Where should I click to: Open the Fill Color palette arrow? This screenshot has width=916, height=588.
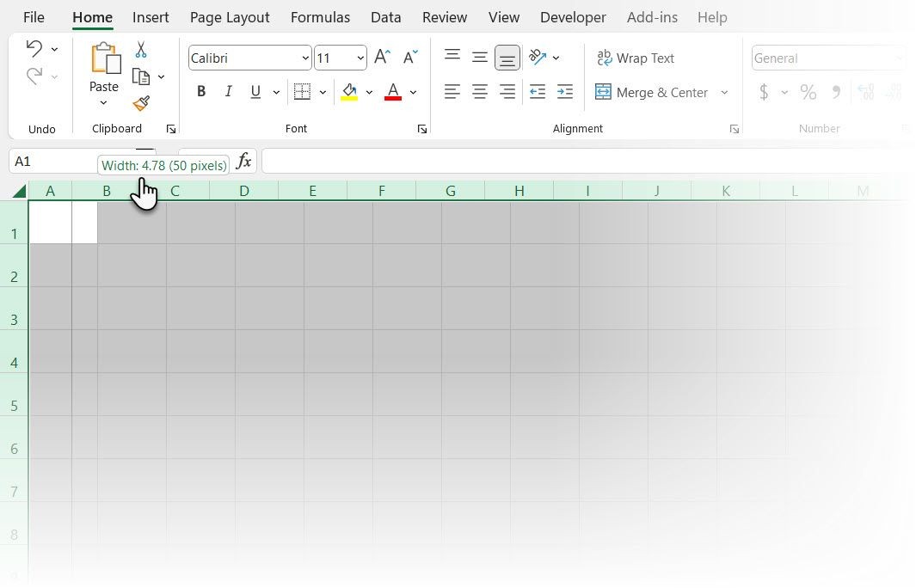[369, 92]
